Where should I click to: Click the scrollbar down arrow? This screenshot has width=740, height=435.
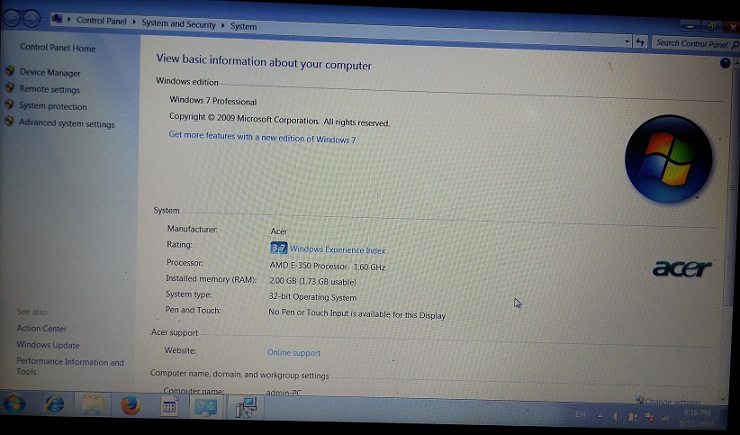[724, 399]
